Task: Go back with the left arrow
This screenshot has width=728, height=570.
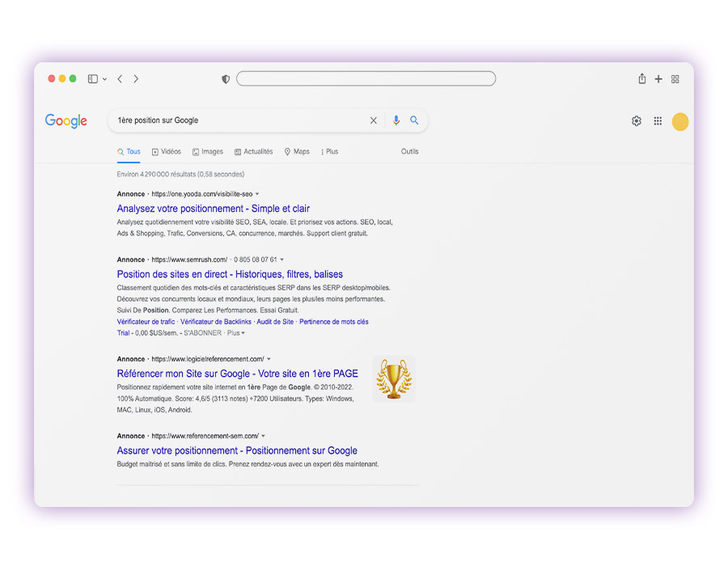Action: [x=120, y=79]
